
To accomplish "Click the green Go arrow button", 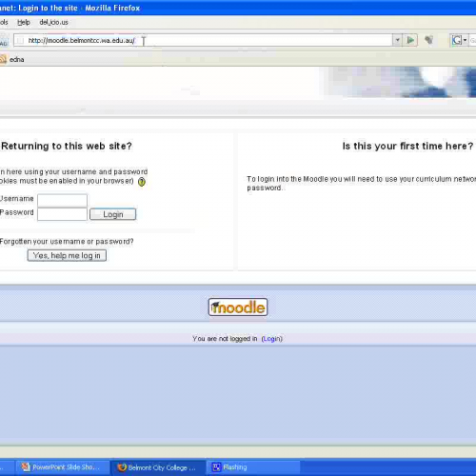I will click(x=410, y=40).
